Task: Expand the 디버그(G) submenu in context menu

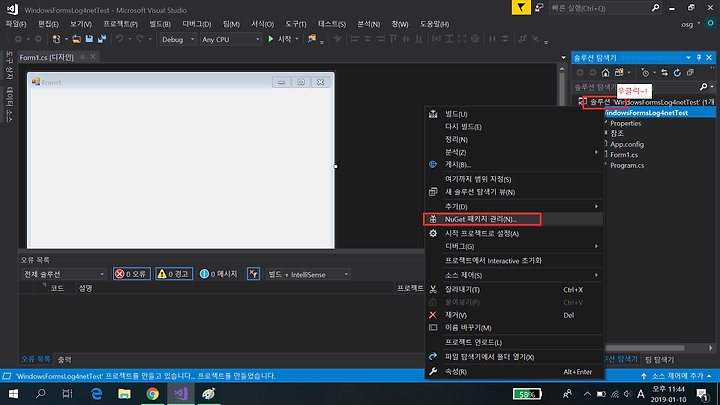Action: point(596,247)
